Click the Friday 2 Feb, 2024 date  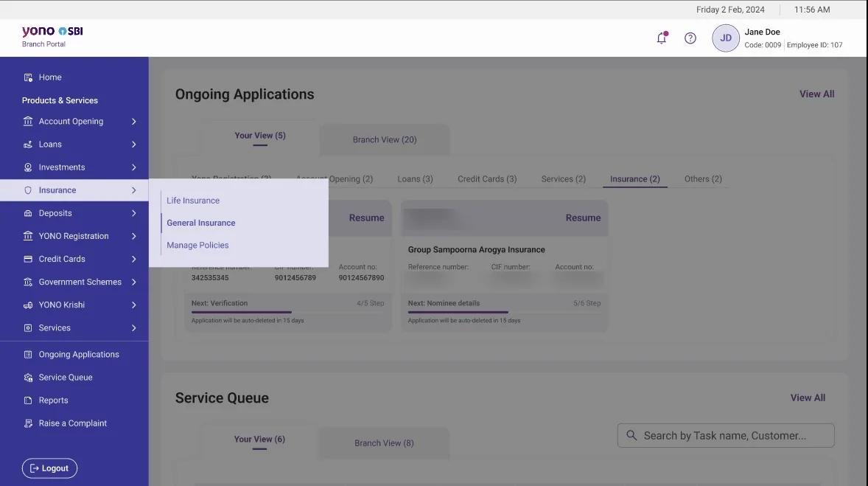730,10
